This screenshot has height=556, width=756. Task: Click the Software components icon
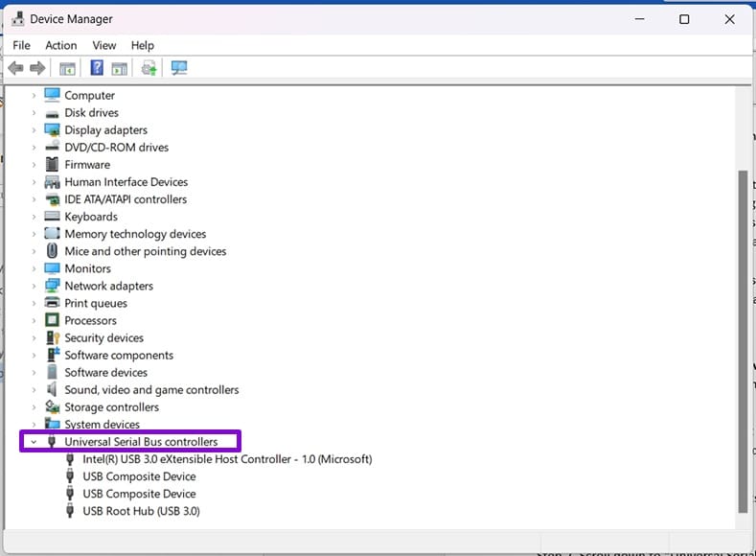[52, 355]
